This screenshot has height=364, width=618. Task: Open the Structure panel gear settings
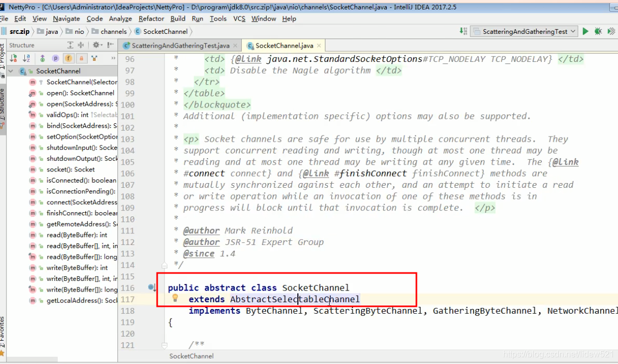pos(97,45)
